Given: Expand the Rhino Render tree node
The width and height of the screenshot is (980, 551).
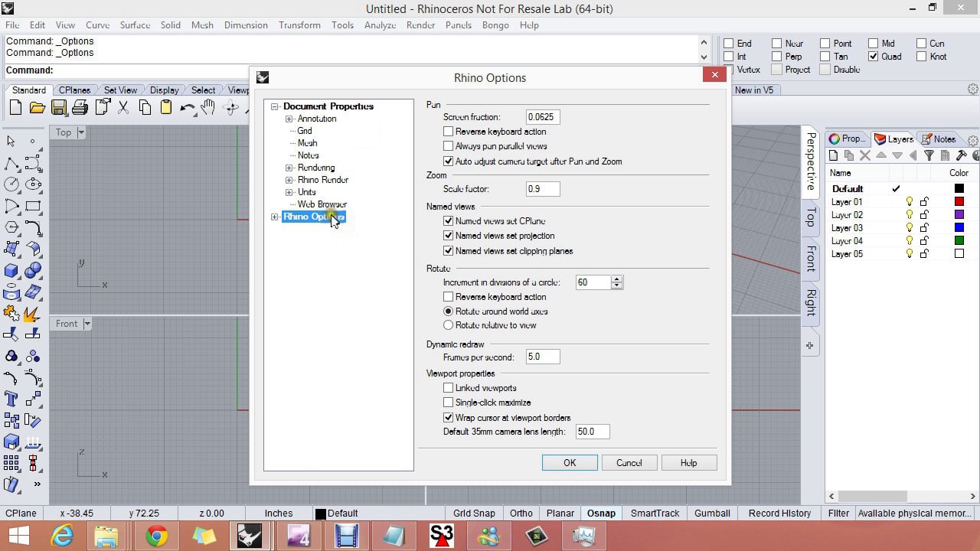Looking at the screenshot, I should tap(289, 180).
